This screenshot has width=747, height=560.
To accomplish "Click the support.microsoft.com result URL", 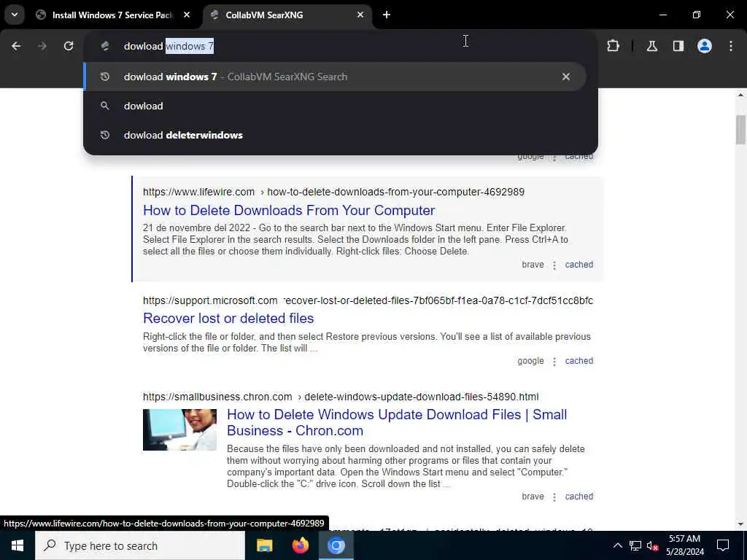I will (x=368, y=300).
